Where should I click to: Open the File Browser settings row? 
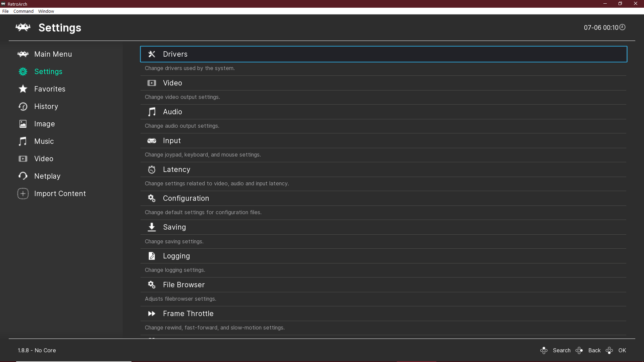pos(383,285)
